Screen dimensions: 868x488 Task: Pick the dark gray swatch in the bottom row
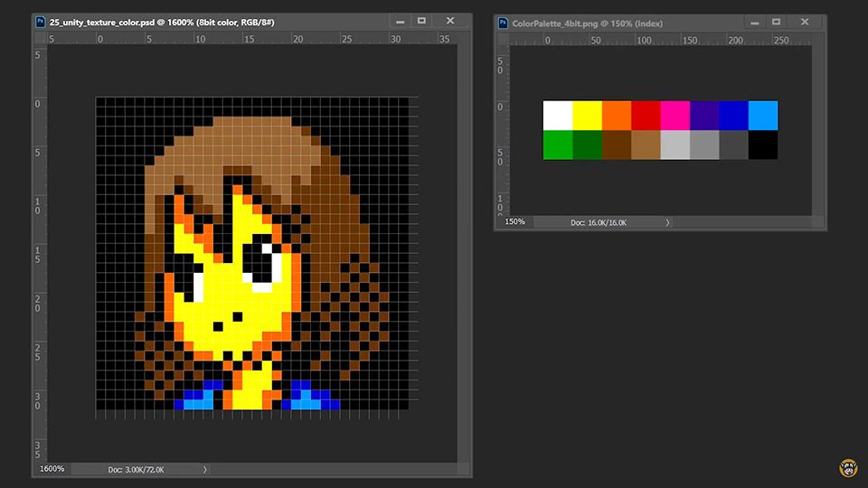tap(733, 145)
